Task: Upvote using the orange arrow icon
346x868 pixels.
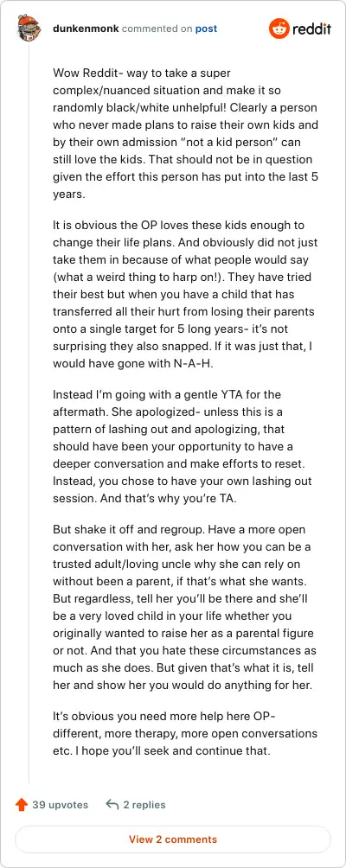Action: pos(22,804)
